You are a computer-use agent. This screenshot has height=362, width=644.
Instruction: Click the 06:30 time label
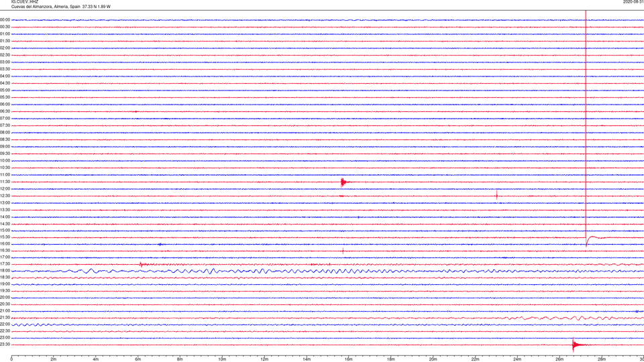click(x=5, y=111)
